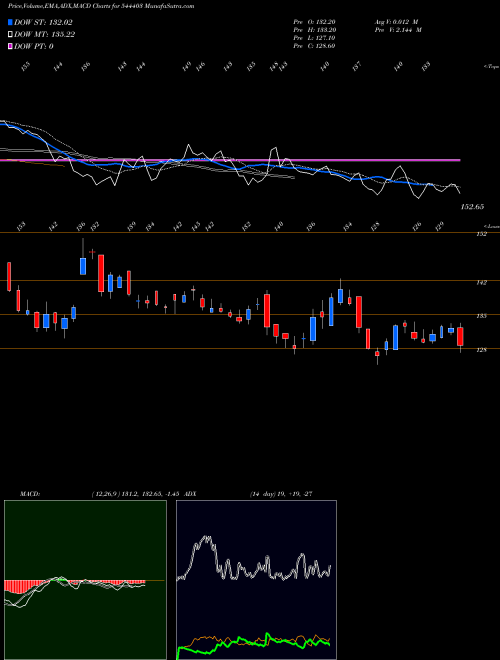Click the blue DOW ST legend swatch

(x=10, y=22)
